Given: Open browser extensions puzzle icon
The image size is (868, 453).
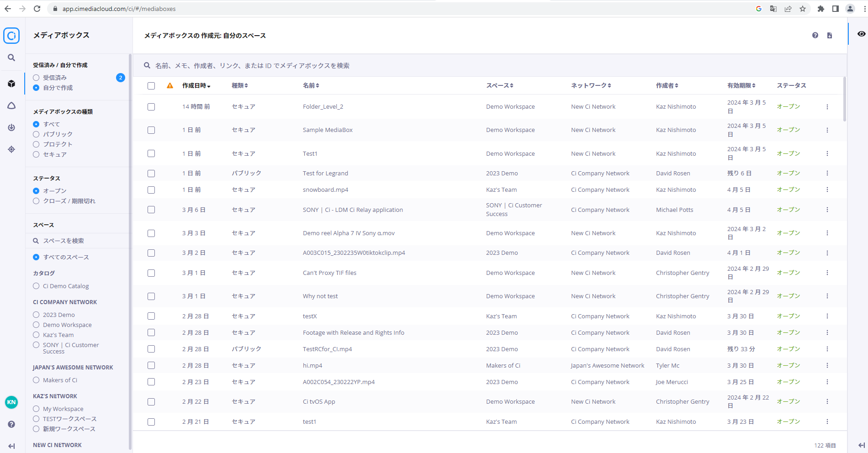Looking at the screenshot, I should (821, 9).
